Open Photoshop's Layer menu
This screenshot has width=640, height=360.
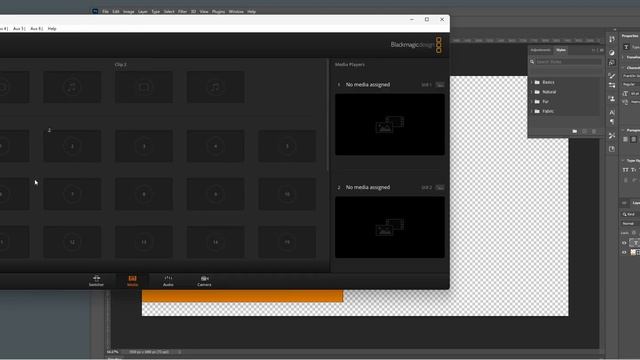tap(143, 11)
